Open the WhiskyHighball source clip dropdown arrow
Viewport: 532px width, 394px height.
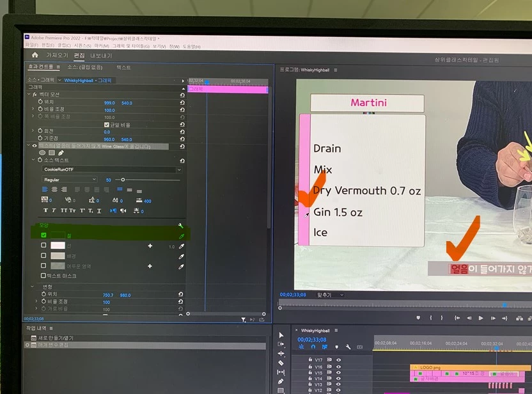coord(59,80)
